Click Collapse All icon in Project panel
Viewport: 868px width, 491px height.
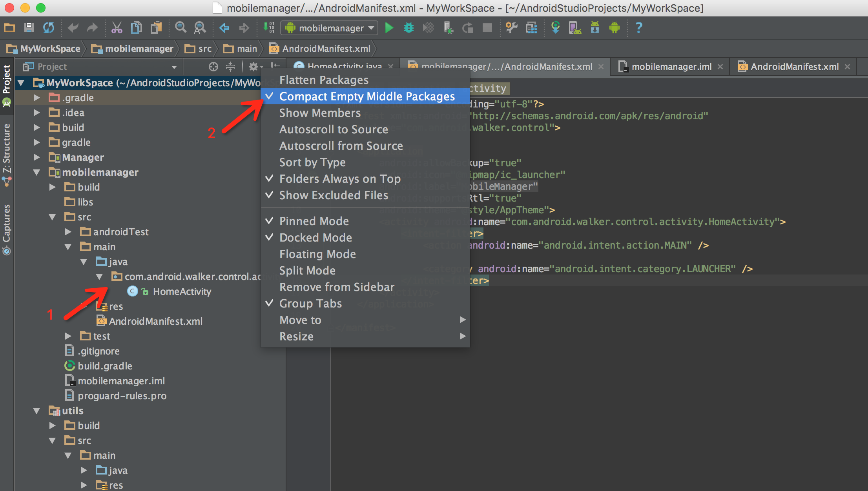pos(230,67)
